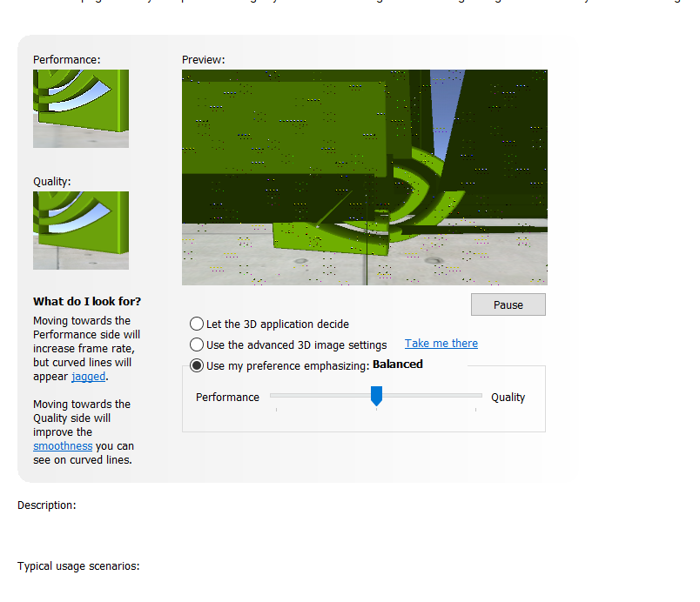This screenshot has width=700, height=602.
Task: Click the Quality example thumbnail
Action: pyautogui.click(x=80, y=230)
